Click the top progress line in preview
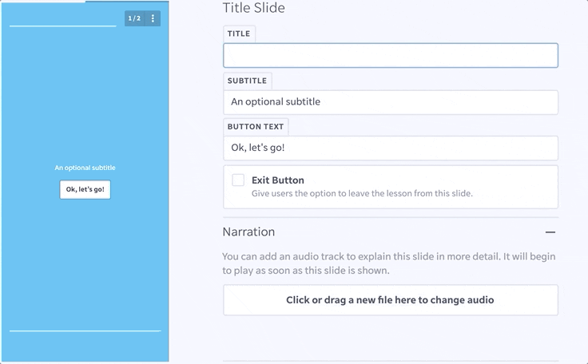 (62, 26)
